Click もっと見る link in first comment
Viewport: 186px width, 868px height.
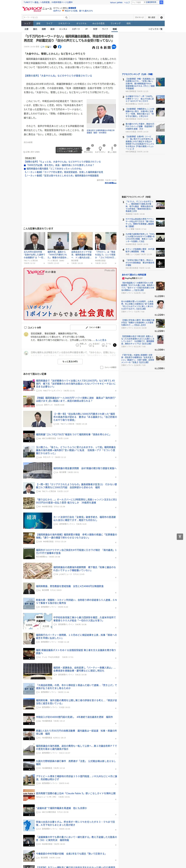[101, 340]
